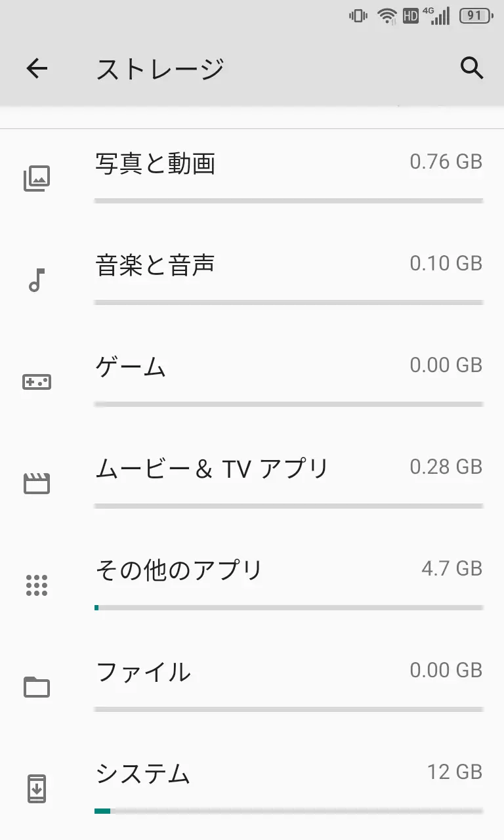Click the システム usage progress bar

point(289,811)
